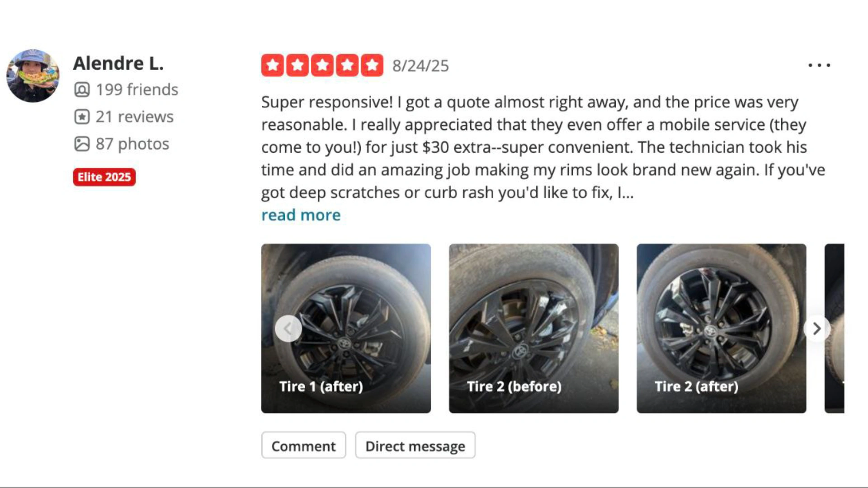
Task: Click the fifth red rating star
Action: click(x=372, y=66)
